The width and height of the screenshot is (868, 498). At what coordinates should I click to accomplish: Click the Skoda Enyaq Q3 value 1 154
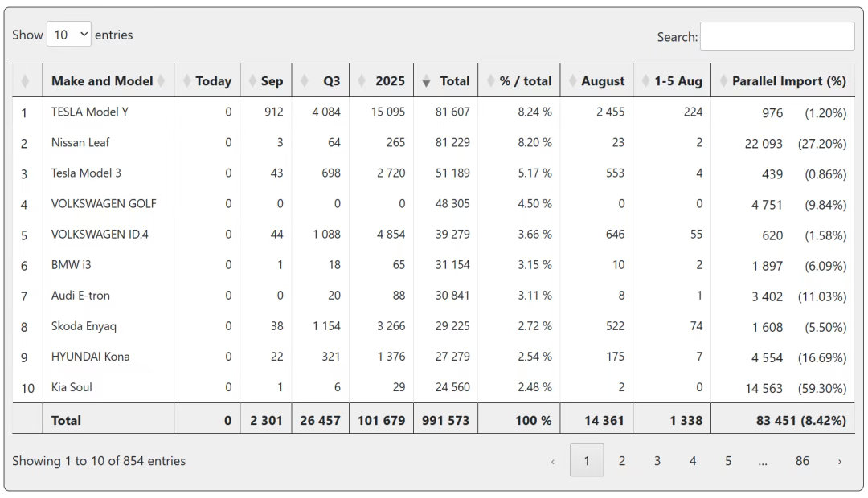pyautogui.click(x=326, y=326)
